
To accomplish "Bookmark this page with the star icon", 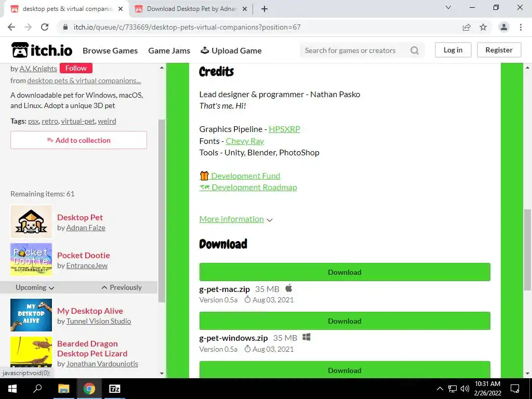I will click(x=483, y=27).
